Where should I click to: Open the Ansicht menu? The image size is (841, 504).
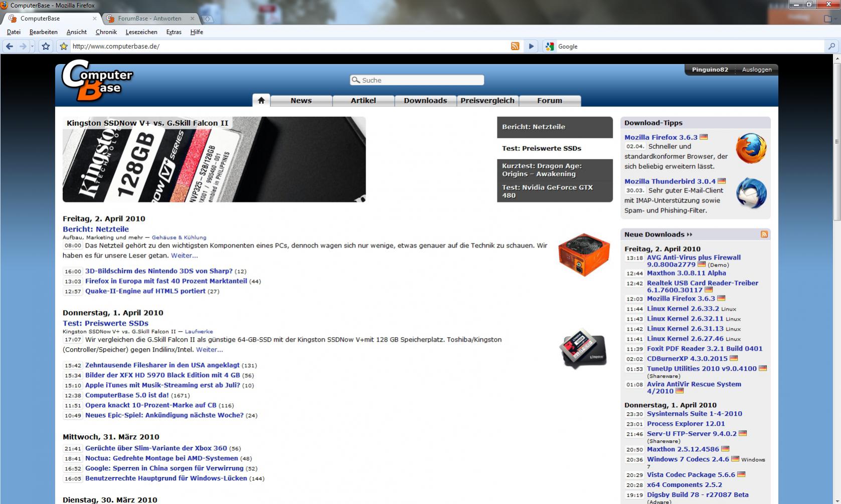tap(77, 32)
